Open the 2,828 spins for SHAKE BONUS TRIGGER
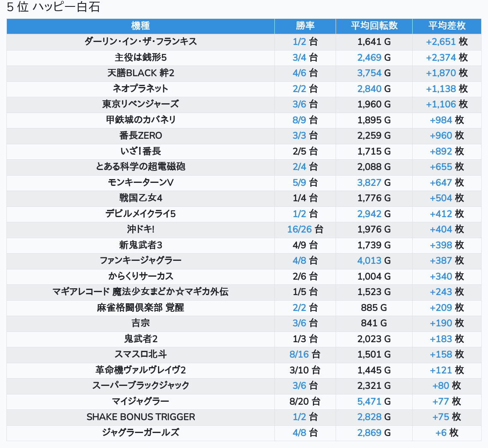Viewport: 488px width, 448px height. pyautogui.click(x=369, y=417)
